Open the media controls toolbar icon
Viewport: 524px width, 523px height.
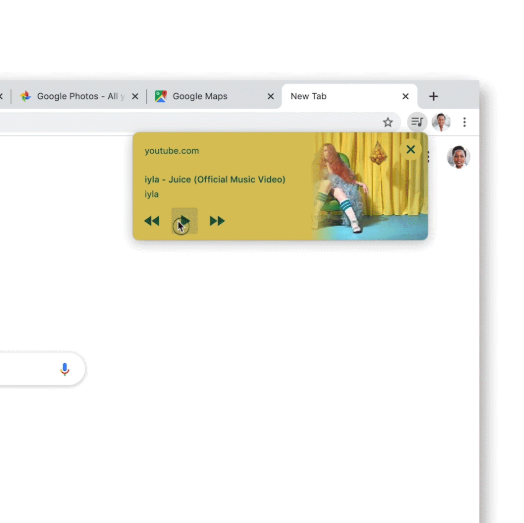click(417, 122)
